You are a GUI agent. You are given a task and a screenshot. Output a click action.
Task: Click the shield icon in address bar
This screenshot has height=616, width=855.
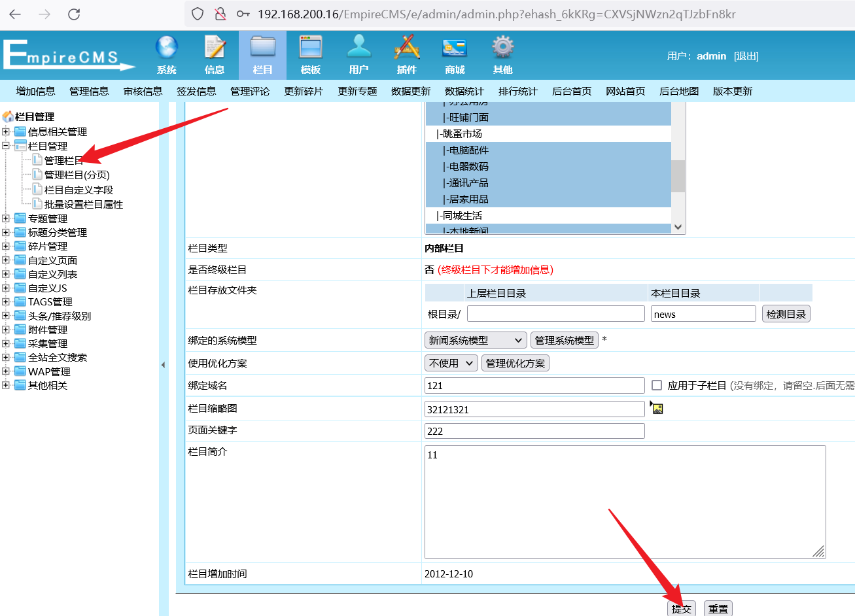pos(198,14)
